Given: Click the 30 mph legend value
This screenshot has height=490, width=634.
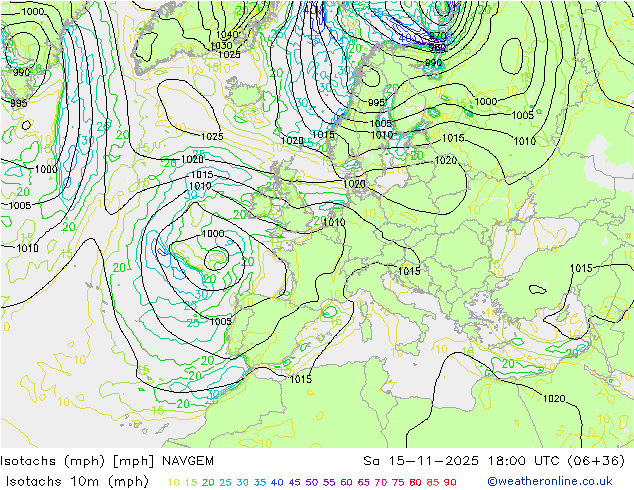Looking at the screenshot, I should click(243, 482).
